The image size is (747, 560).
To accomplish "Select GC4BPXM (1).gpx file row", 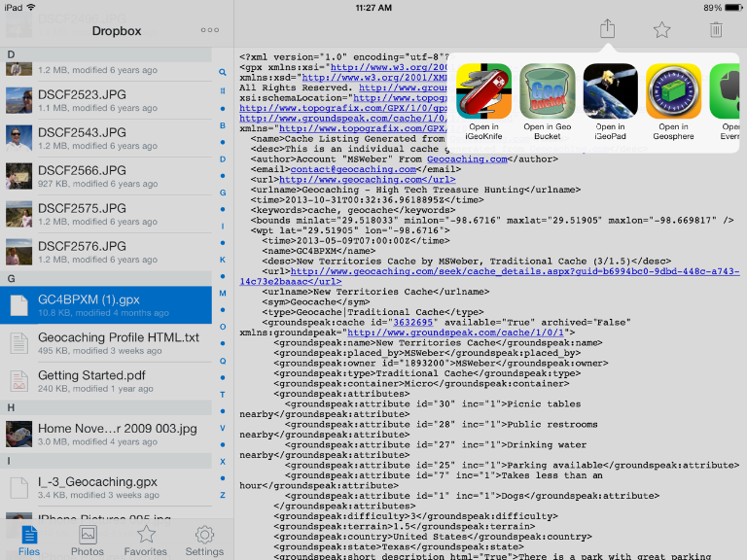I will pos(106,305).
